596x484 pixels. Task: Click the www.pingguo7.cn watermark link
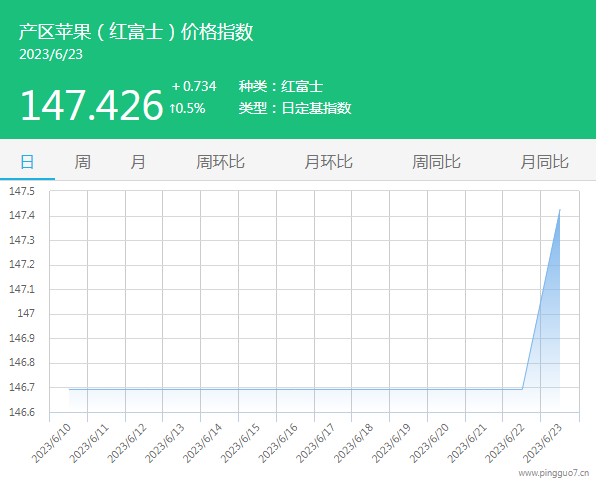click(554, 473)
